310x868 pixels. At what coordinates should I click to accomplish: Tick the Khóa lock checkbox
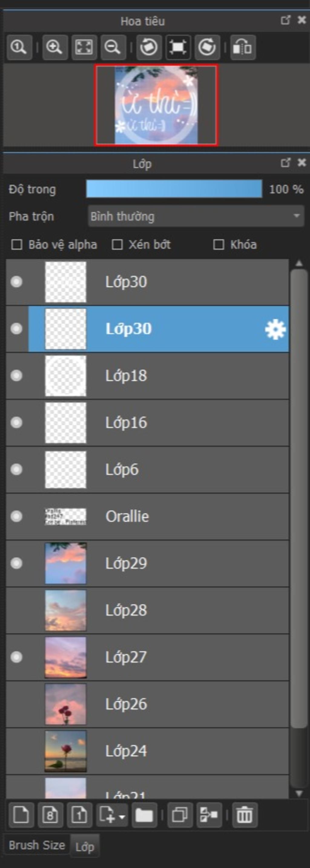[219, 245]
